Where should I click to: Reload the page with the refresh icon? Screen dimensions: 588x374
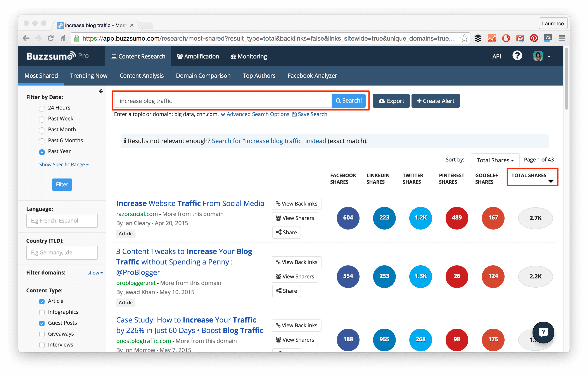(50, 38)
